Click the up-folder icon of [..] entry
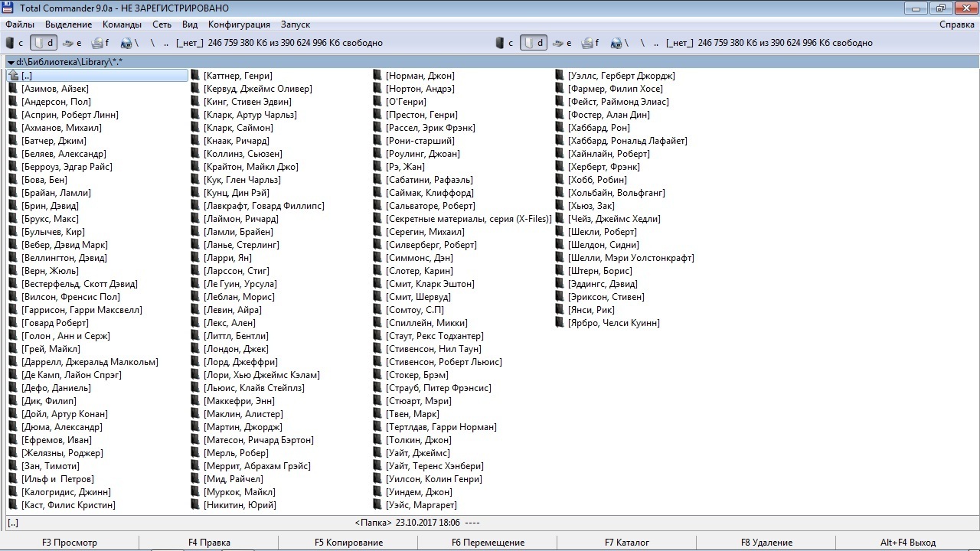The height and width of the screenshot is (551, 980). tap(13, 76)
